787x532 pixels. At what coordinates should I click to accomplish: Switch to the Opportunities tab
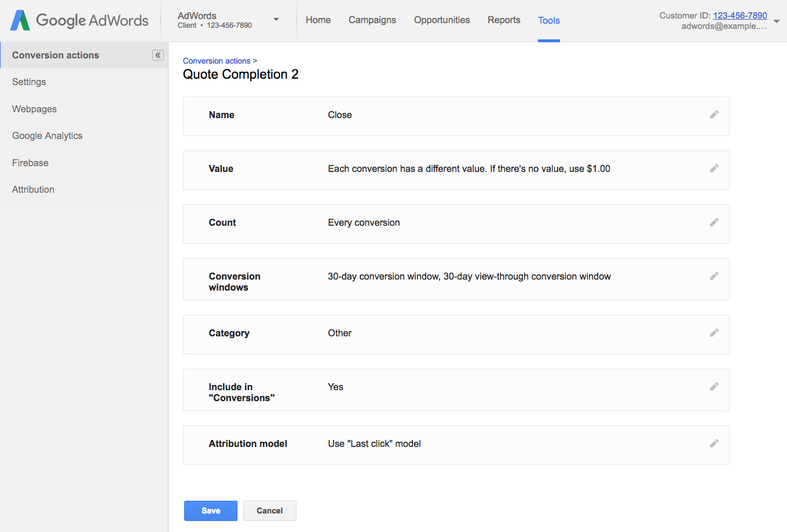point(442,20)
